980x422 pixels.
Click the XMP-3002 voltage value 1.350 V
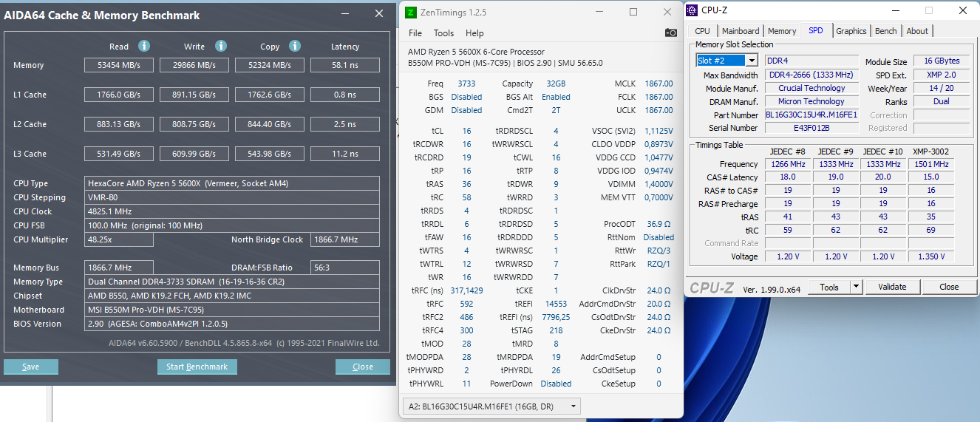click(931, 256)
